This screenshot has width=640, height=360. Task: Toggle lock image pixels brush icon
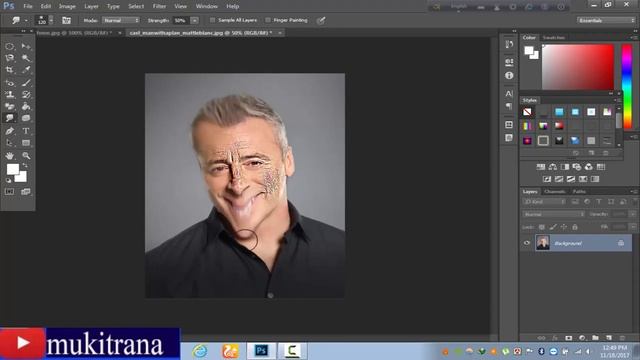pyautogui.click(x=553, y=227)
